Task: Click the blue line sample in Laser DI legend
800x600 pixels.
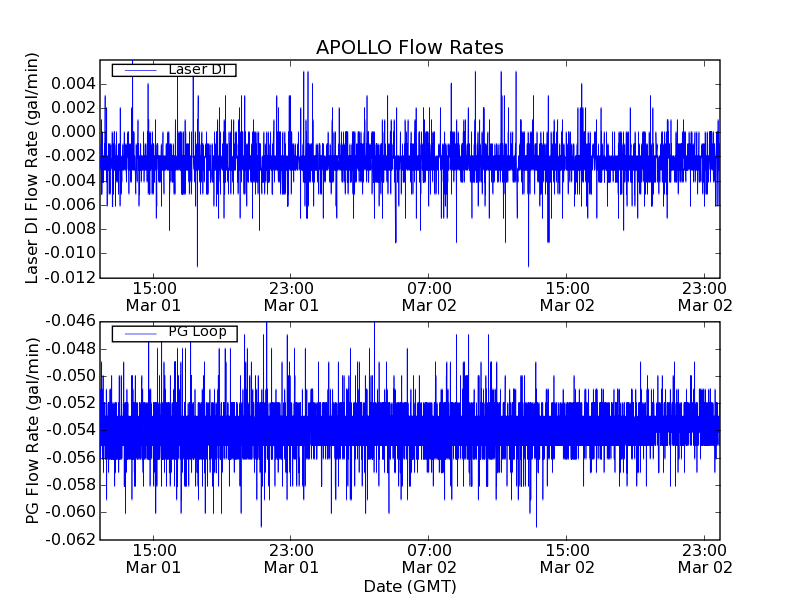Action: 140,70
